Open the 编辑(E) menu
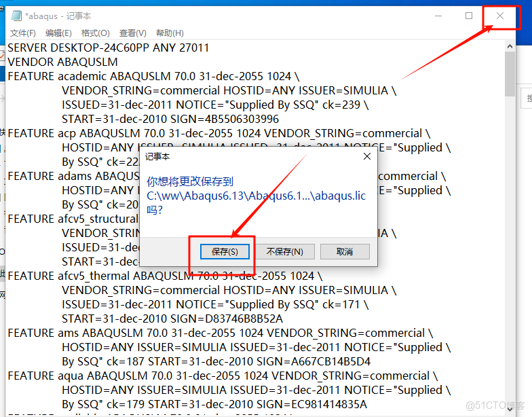 58,33
